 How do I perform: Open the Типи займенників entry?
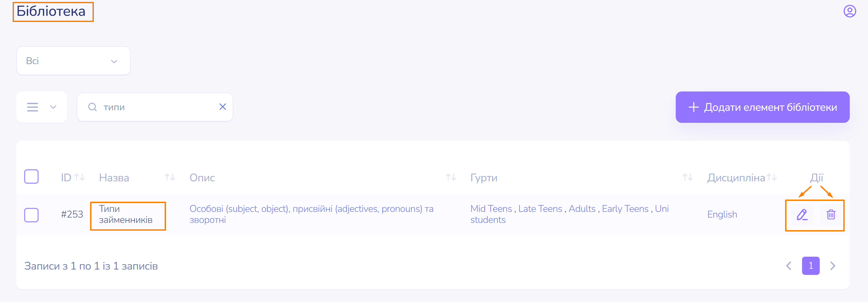coord(126,214)
